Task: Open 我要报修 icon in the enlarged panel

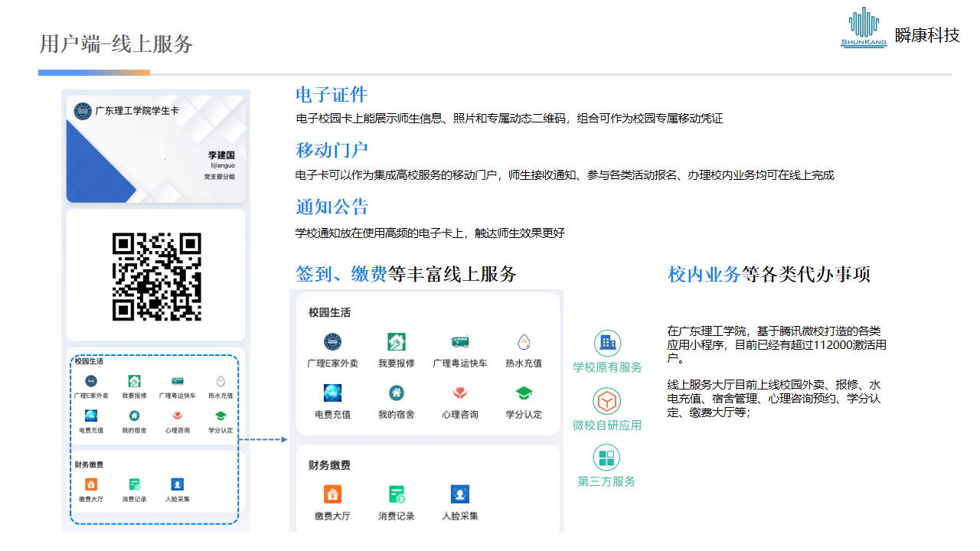Action: (396, 342)
